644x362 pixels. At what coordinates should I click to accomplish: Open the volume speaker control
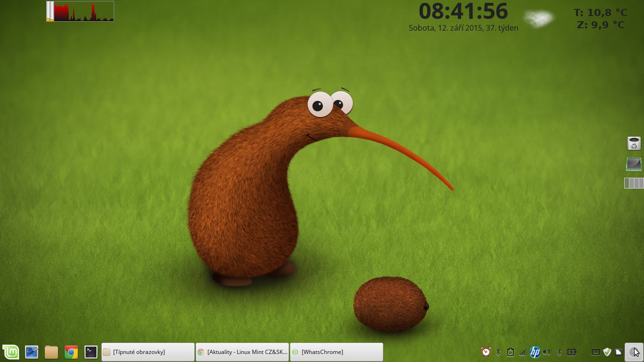point(547,352)
